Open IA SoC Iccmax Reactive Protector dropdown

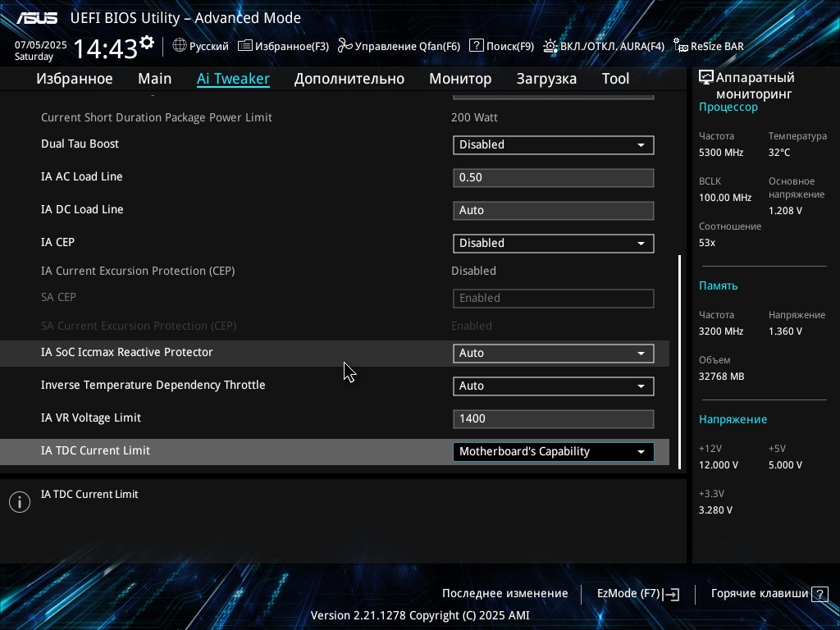(x=554, y=353)
